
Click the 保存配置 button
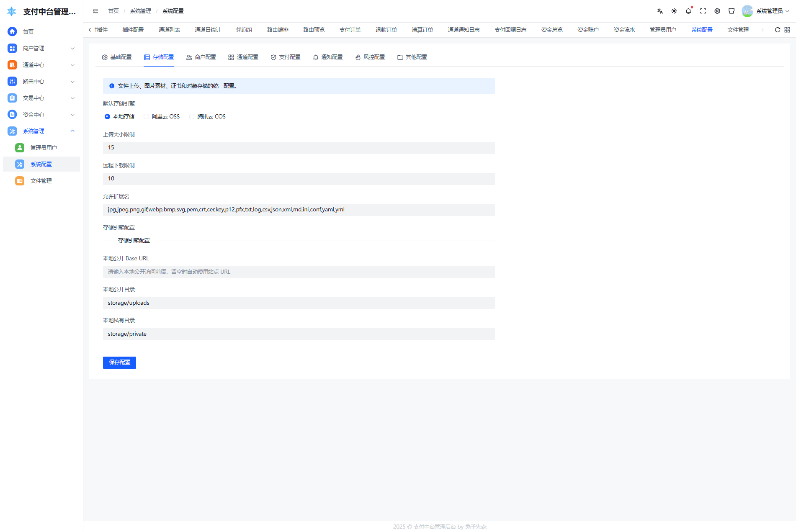pyautogui.click(x=119, y=362)
